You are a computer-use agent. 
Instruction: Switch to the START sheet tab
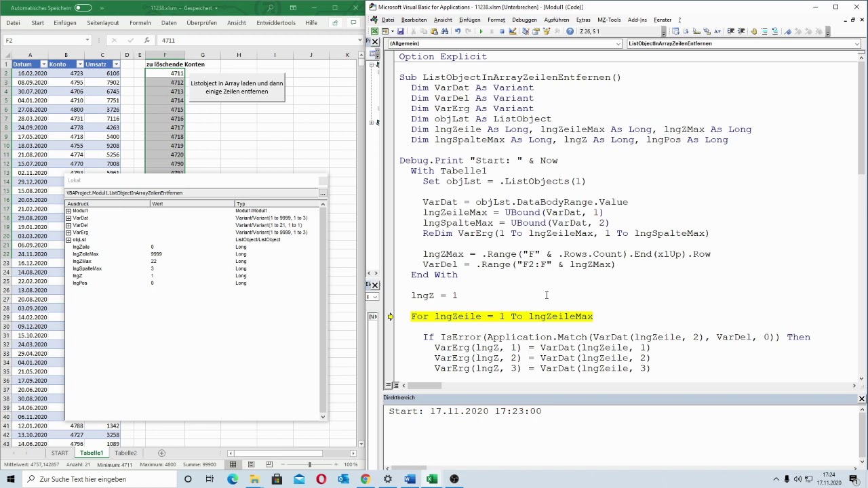[x=60, y=453]
